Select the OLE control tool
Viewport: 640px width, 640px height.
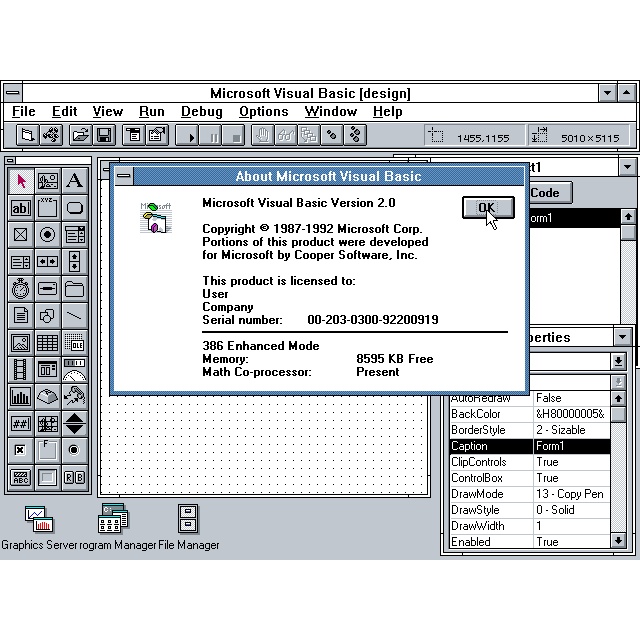coord(75,342)
